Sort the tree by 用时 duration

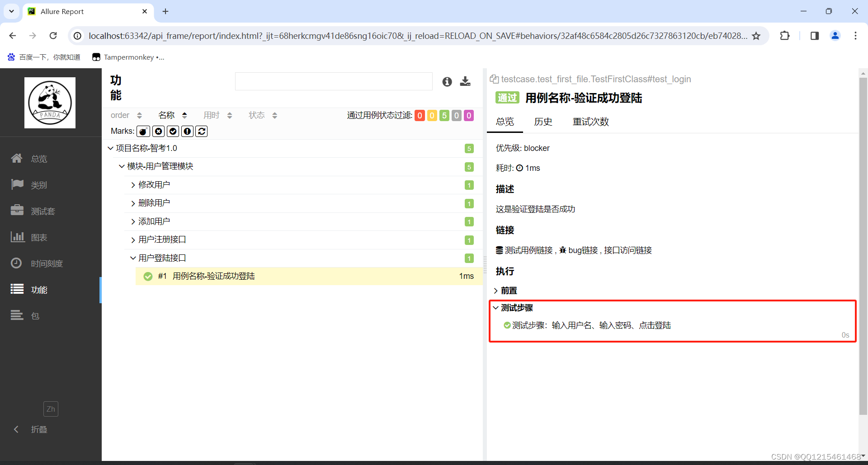click(x=217, y=115)
